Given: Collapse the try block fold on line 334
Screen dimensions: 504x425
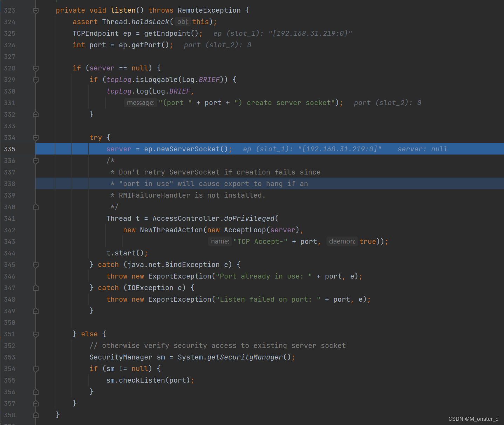Looking at the screenshot, I should coord(36,138).
